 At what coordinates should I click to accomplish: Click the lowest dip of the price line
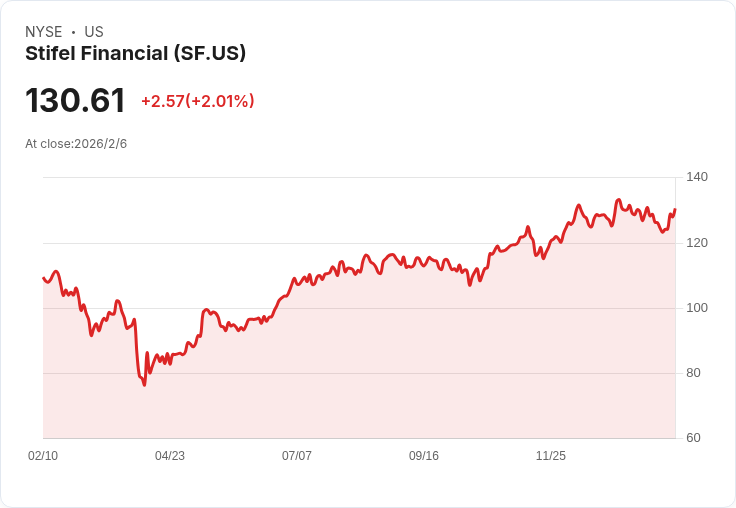coord(144,385)
